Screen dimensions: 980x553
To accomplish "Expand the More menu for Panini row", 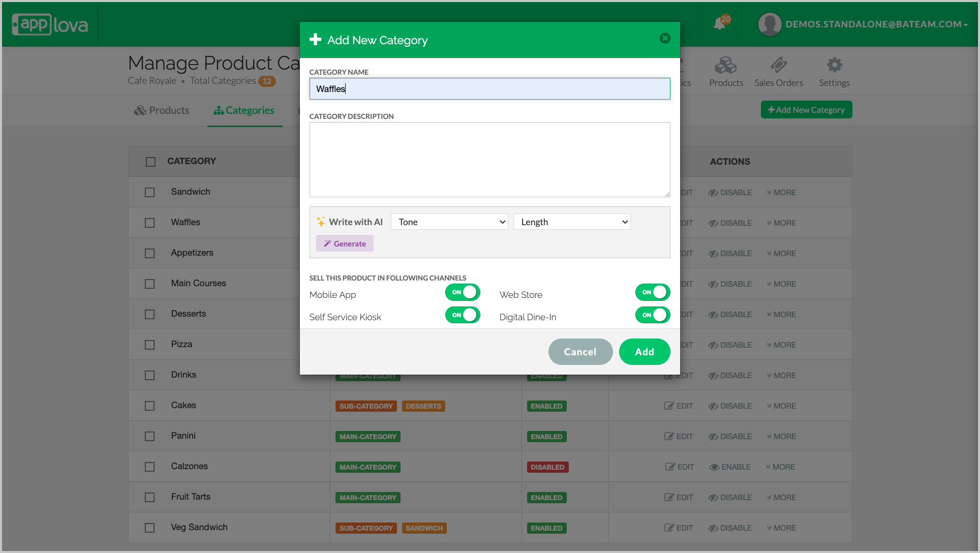I will click(781, 437).
